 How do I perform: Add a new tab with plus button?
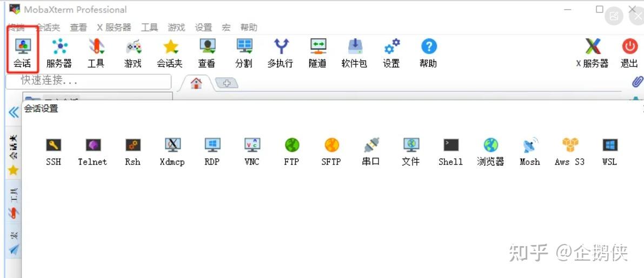[227, 83]
